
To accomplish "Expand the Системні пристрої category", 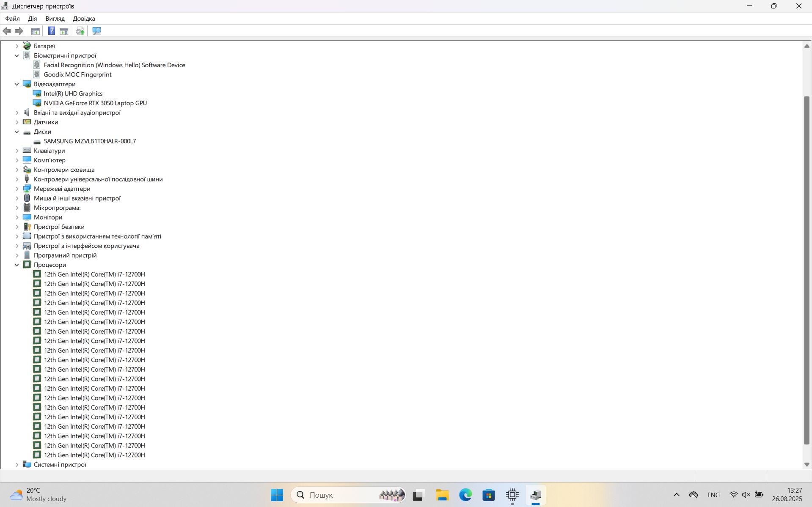I will 17,464.
